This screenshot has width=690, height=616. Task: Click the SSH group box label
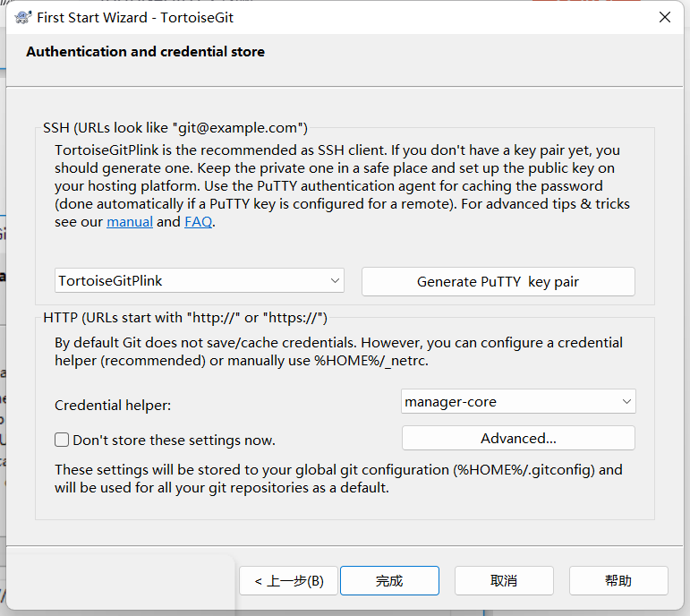pos(175,128)
